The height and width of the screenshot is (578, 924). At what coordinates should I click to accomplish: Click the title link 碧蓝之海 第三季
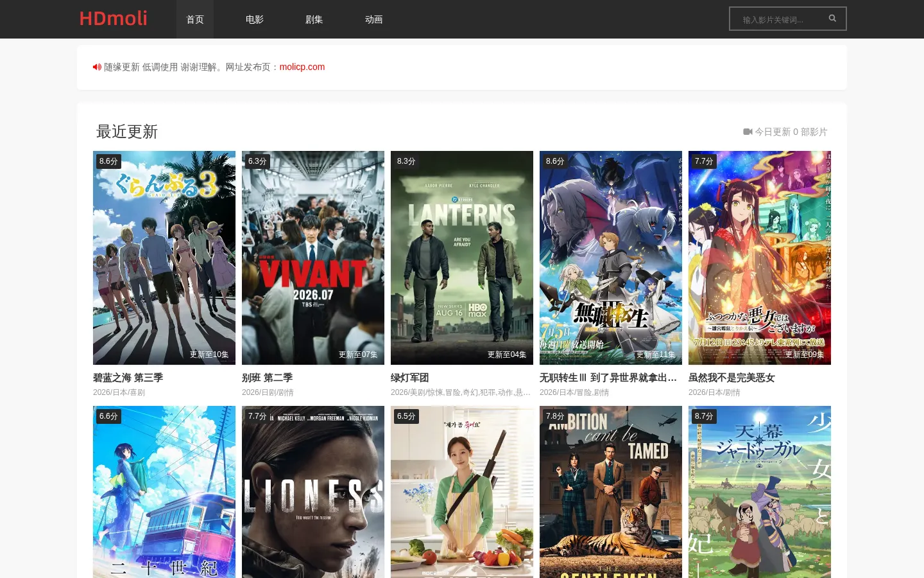pos(128,378)
